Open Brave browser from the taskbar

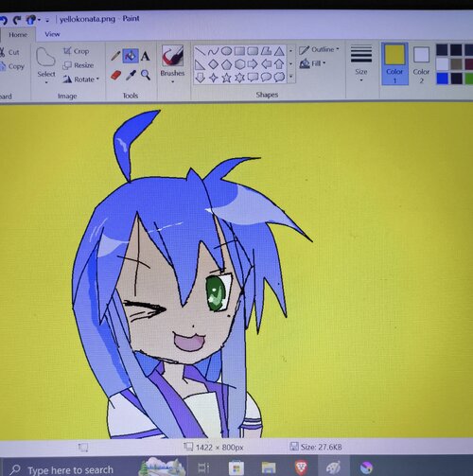click(x=302, y=467)
